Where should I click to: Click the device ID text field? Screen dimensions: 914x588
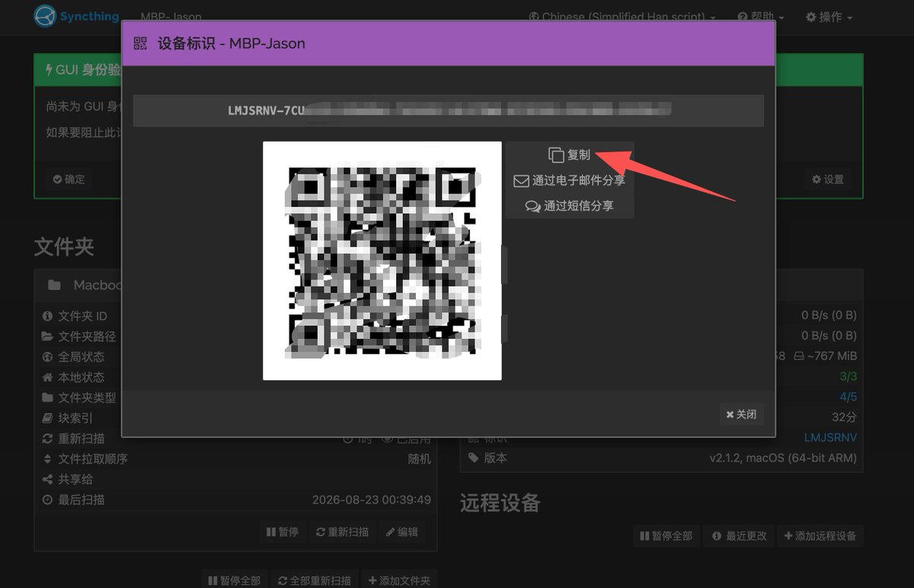coord(448,110)
